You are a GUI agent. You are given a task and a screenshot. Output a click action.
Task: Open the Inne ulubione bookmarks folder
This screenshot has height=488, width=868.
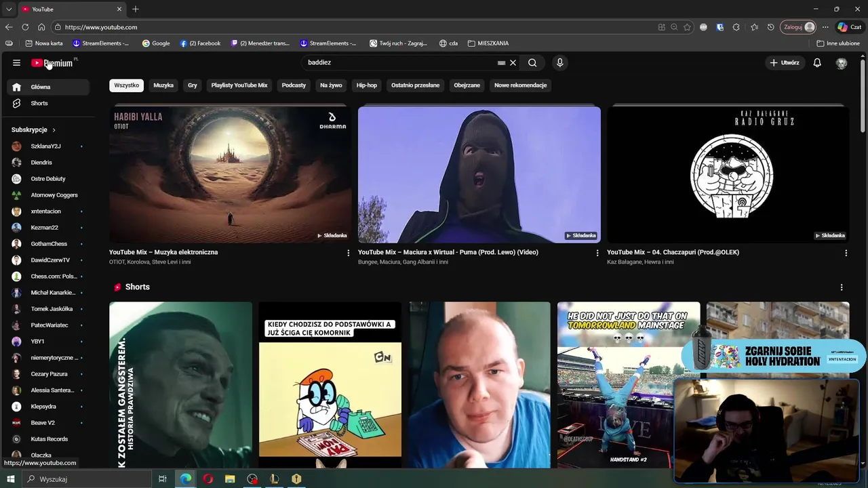pos(838,43)
